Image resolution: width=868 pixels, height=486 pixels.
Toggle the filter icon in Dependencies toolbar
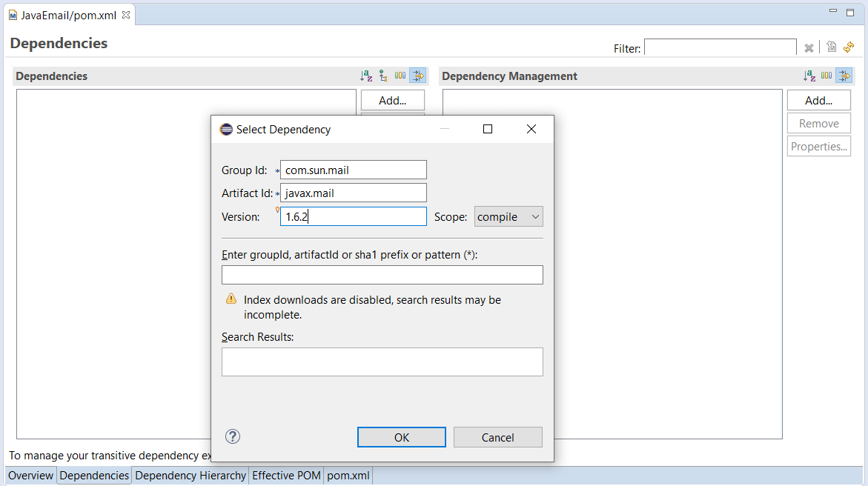[418, 75]
